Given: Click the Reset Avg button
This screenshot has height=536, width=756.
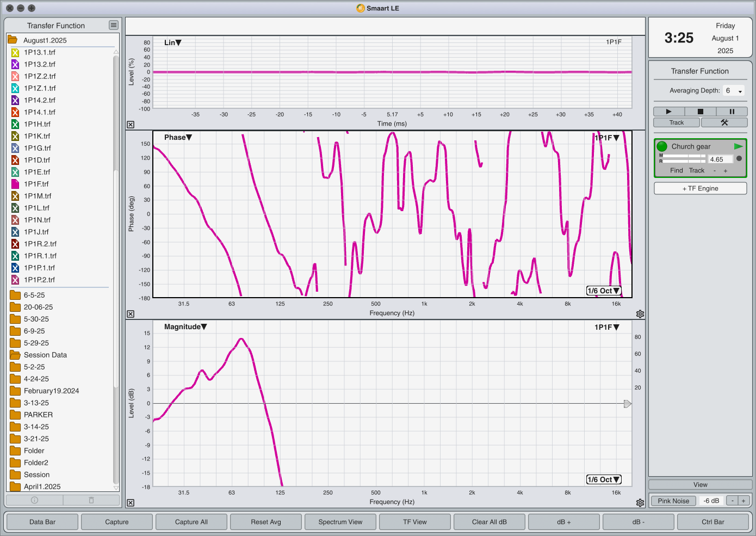Looking at the screenshot, I should (x=266, y=522).
